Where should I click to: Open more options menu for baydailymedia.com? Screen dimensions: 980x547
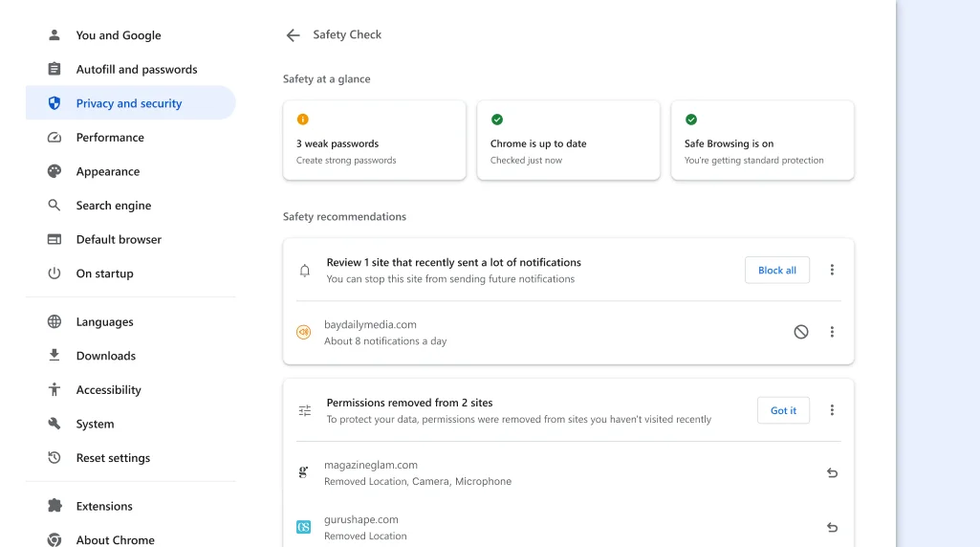pos(832,332)
